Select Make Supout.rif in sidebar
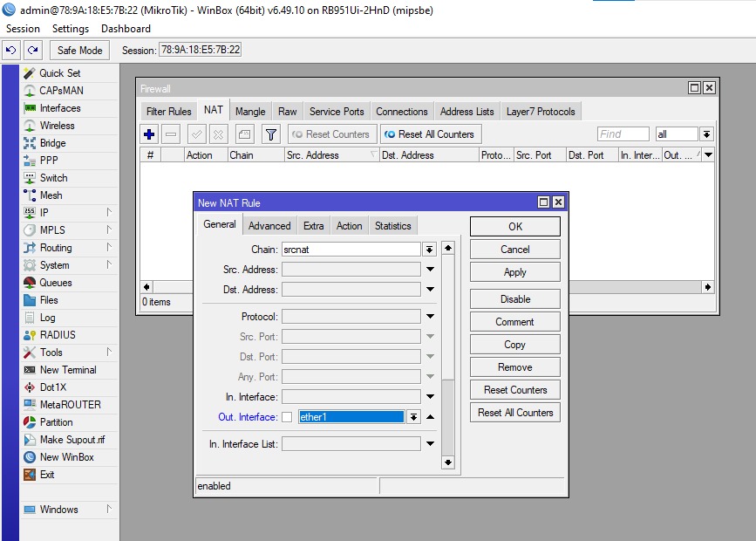 [70, 439]
